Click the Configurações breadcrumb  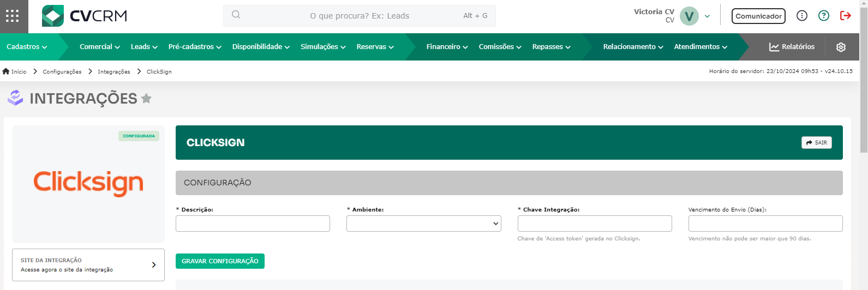[62, 71]
